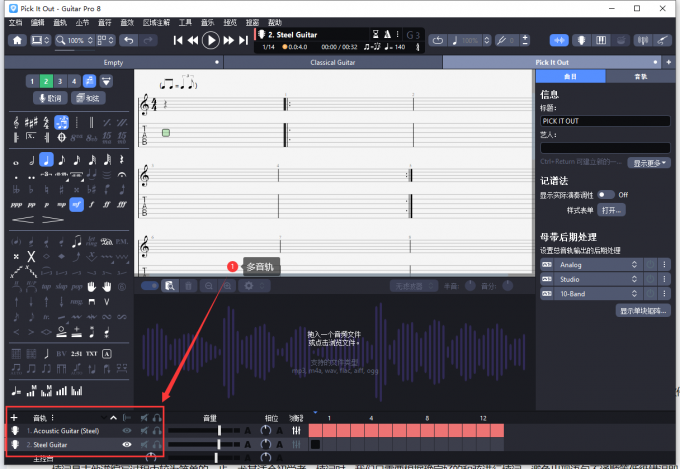Viewport: 680px width, 469px height.
Task: Click the mf dynamics icon
Action: pyautogui.click(x=75, y=203)
